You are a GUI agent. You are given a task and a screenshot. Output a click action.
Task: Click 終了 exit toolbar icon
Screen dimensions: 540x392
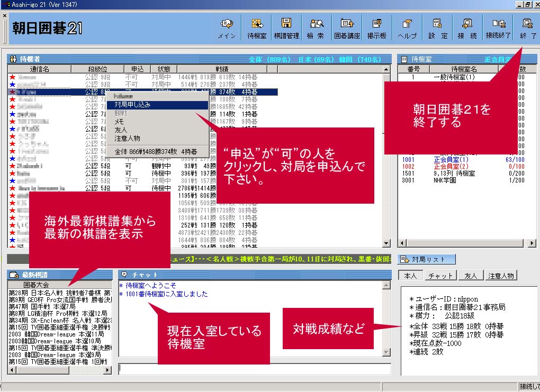click(528, 28)
